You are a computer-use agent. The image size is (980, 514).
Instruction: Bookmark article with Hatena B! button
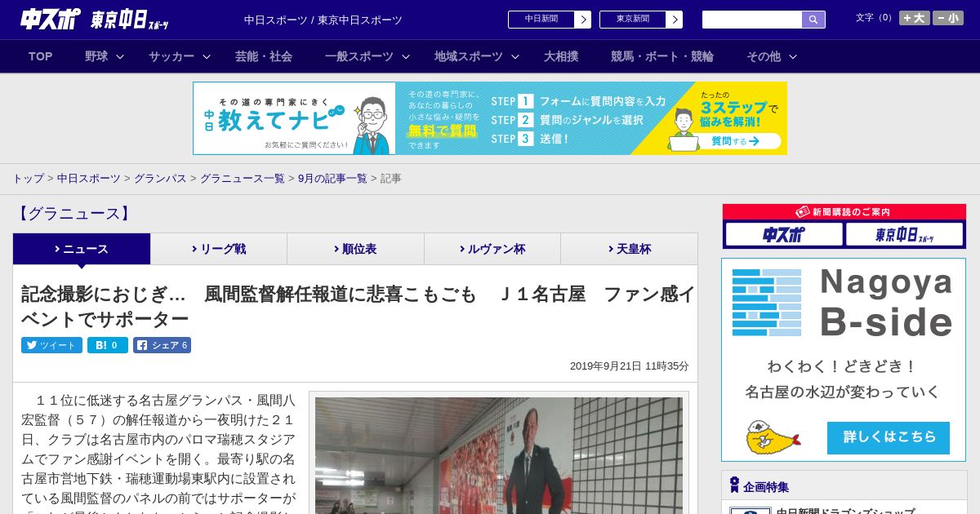[108, 345]
